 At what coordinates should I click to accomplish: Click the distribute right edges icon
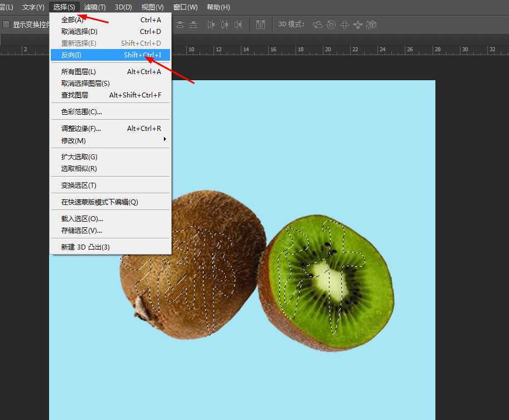tap(237, 25)
